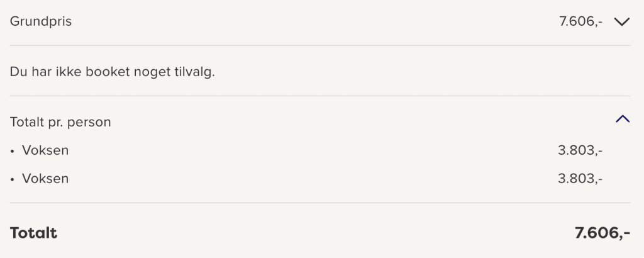Click the divider line above the bold Totalt

coord(320,203)
